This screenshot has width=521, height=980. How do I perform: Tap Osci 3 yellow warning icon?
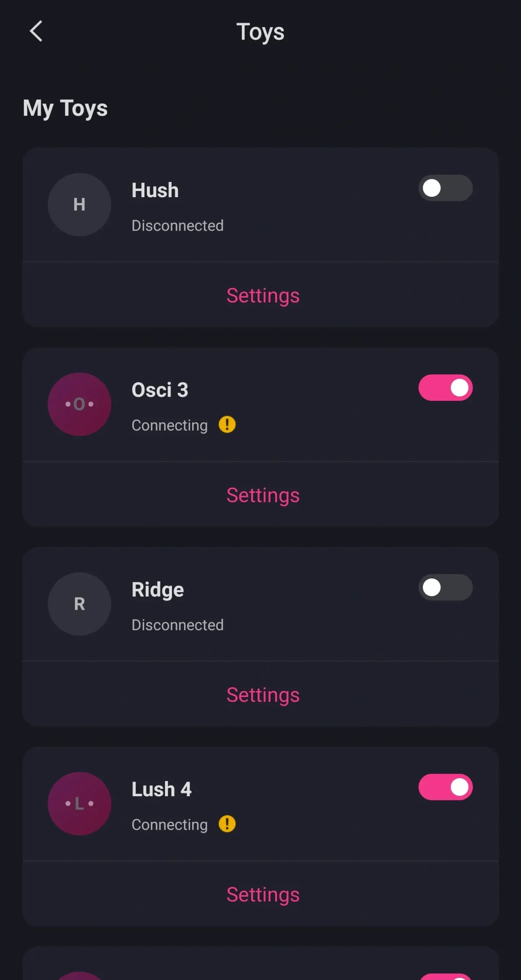coord(227,425)
